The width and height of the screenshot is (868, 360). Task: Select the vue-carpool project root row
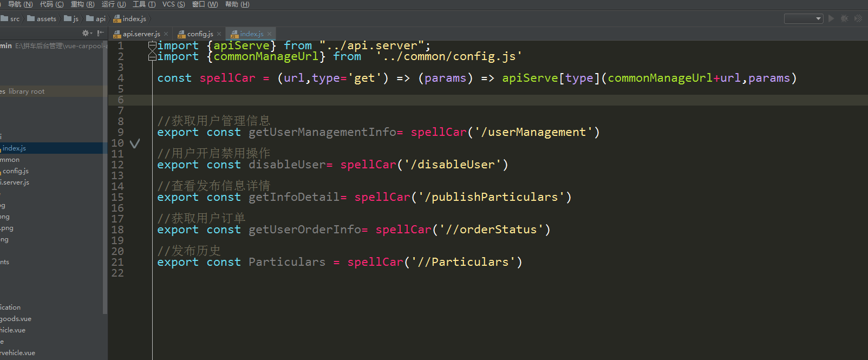coord(51,46)
